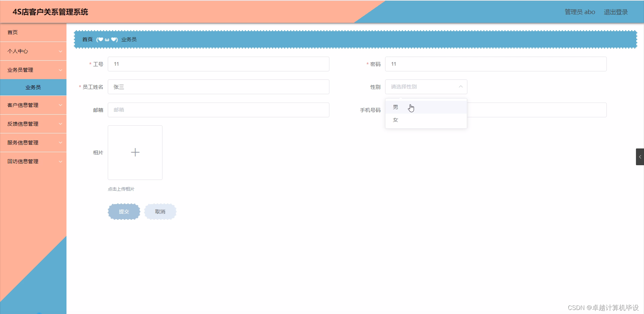Open 回访信息管理 sidebar item
Image resolution: width=644 pixels, height=314 pixels.
[33, 162]
